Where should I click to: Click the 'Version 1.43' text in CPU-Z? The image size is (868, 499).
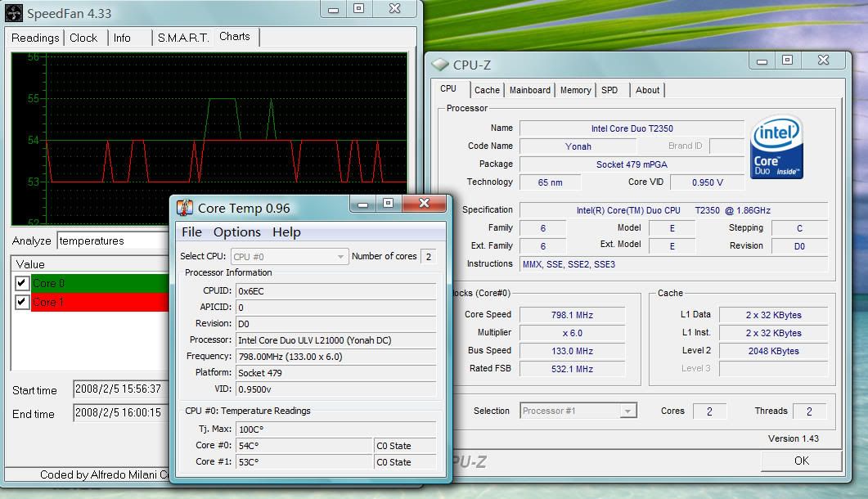click(794, 438)
